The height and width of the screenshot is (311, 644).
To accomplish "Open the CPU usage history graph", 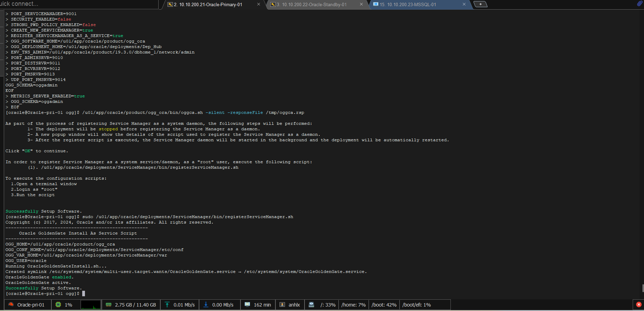I will (x=91, y=304).
